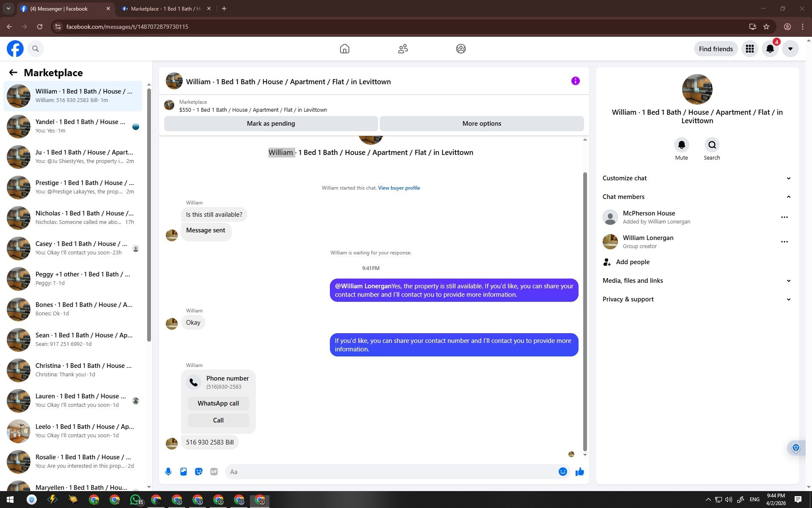Open the account dropdown arrow
This screenshot has width=812, height=508.
[790, 49]
